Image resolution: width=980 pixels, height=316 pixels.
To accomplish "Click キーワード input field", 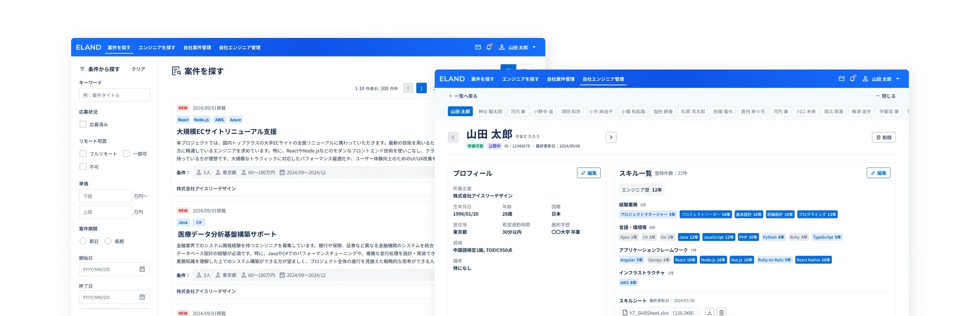I will (115, 95).
